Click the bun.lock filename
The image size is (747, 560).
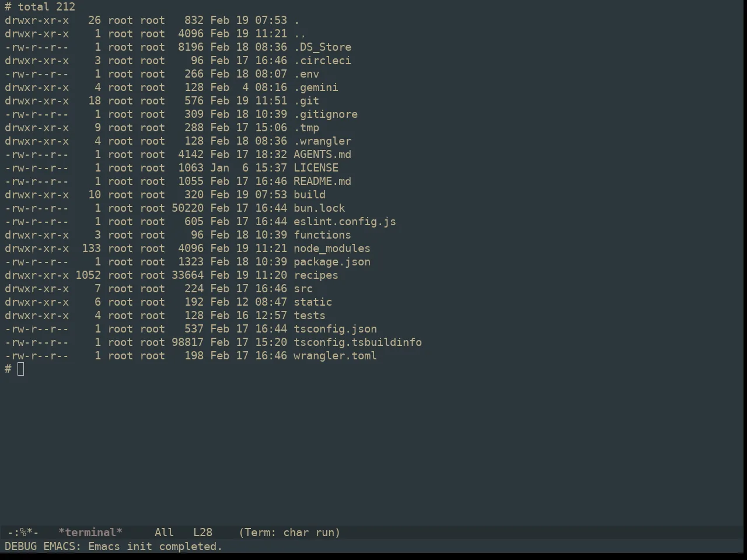[319, 208]
